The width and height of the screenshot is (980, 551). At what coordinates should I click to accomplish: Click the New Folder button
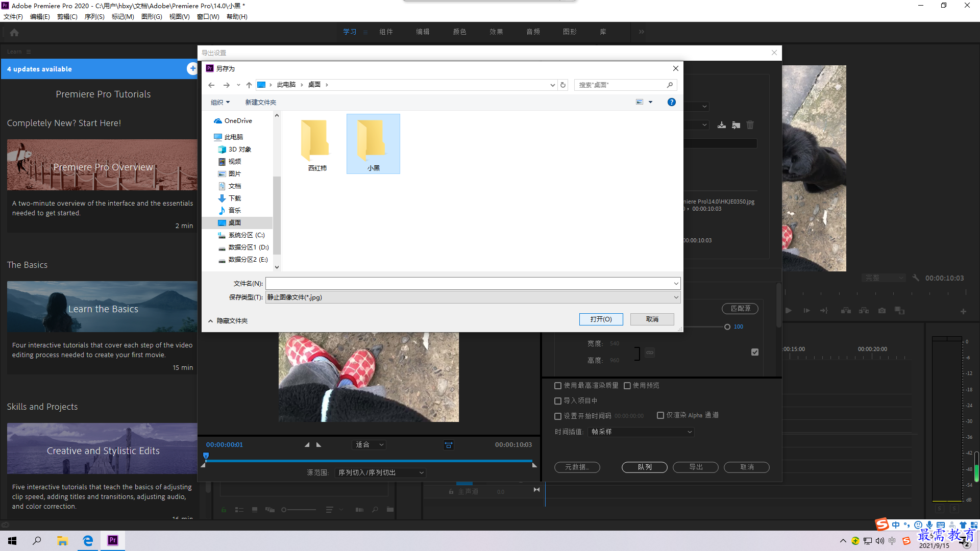(260, 102)
